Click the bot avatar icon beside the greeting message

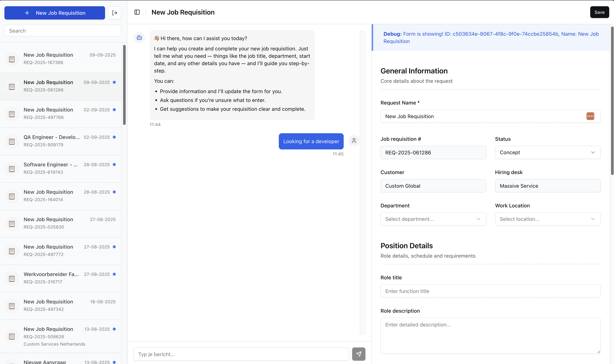point(139,38)
